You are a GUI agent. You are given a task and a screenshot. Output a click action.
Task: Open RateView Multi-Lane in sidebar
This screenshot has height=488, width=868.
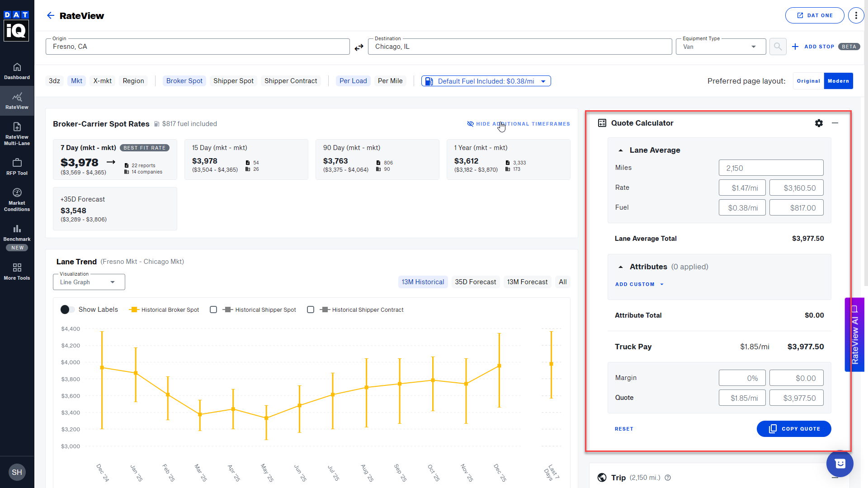[x=17, y=133]
